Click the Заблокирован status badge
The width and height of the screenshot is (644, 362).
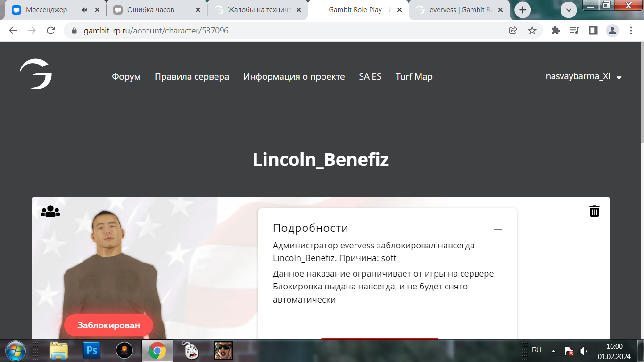(108, 325)
